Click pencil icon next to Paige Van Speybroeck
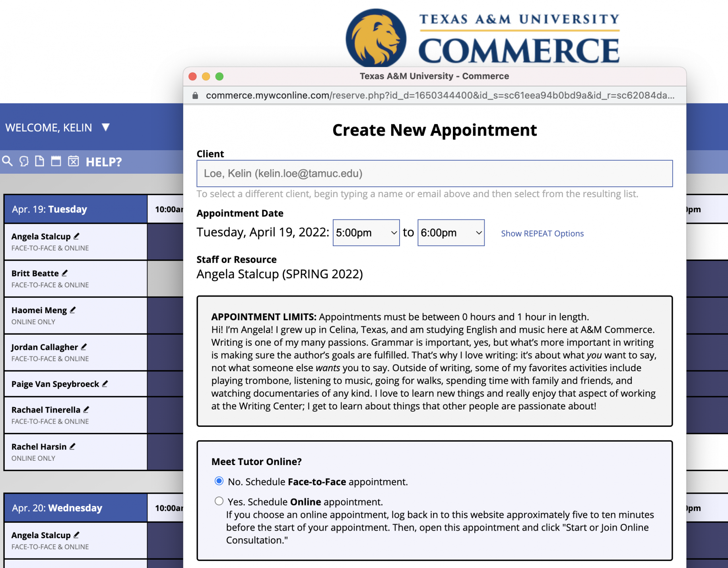728x568 pixels. pyautogui.click(x=105, y=384)
